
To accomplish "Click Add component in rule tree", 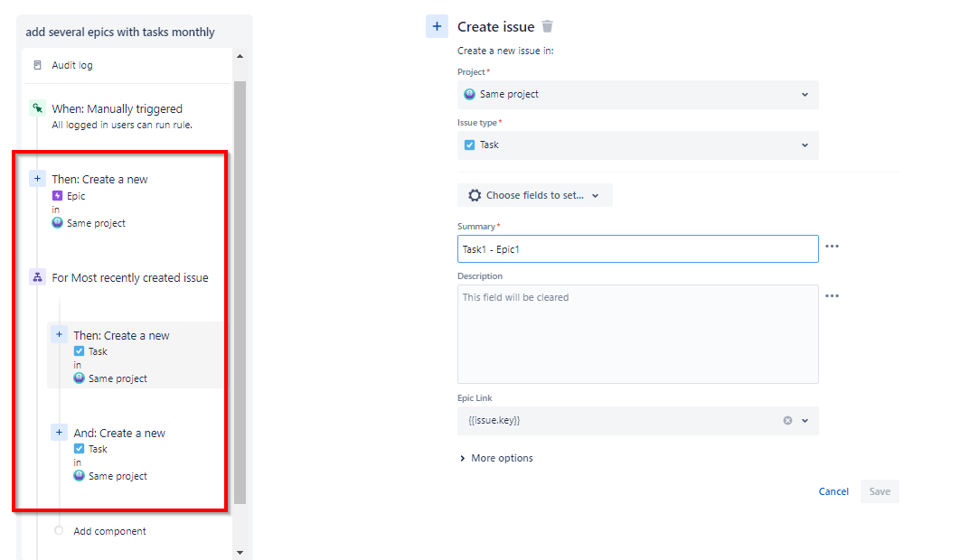I will [109, 531].
